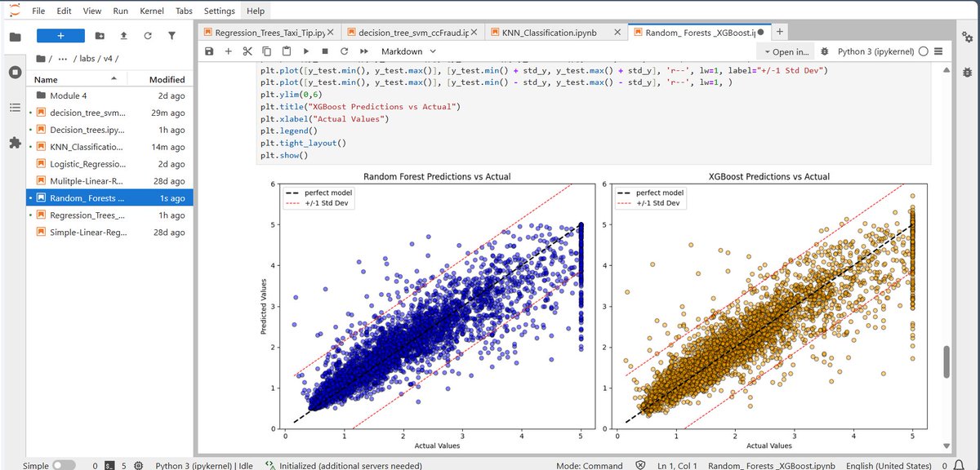Viewport: 980px width, 470px height.
Task: Open the Tabs menu
Action: coord(185,11)
